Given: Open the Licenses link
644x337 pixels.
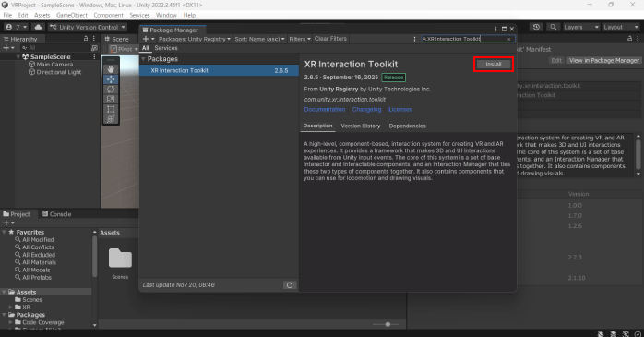Looking at the screenshot, I should tap(400, 109).
